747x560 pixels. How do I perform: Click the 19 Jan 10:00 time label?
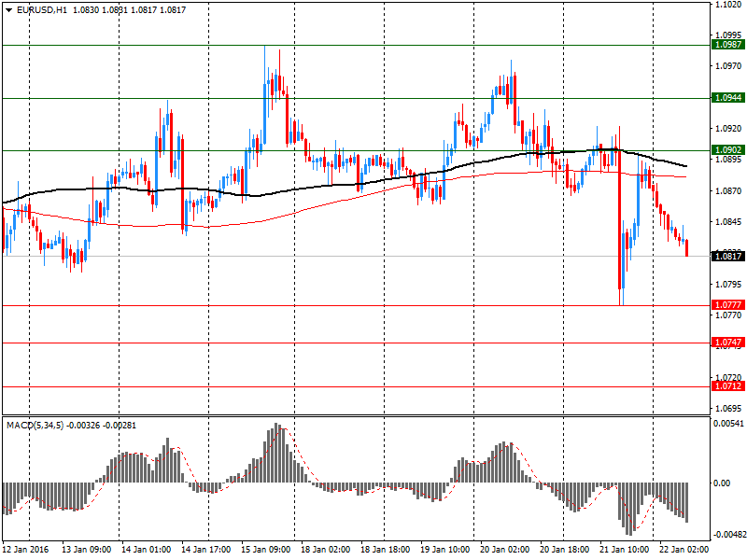[x=445, y=550]
